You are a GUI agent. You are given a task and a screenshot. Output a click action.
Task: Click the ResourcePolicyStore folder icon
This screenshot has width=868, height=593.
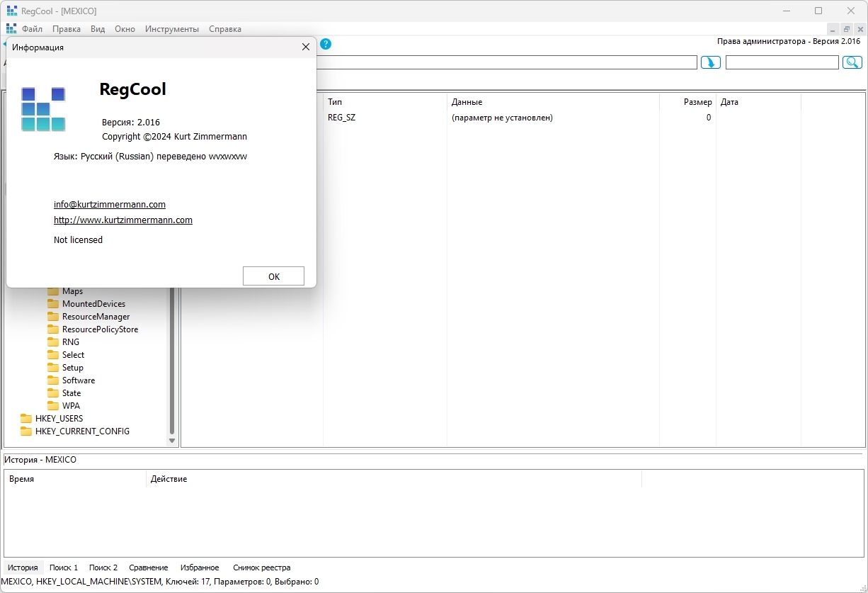point(53,329)
